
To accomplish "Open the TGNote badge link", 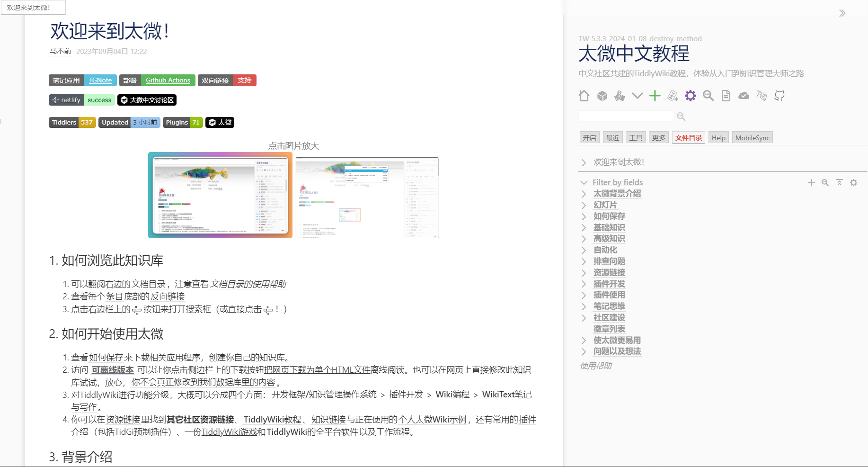I will 100,81.
